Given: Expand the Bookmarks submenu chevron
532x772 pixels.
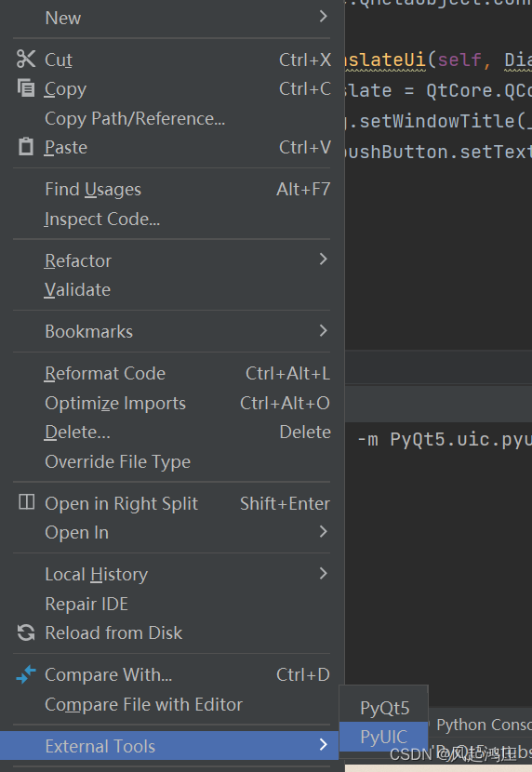Looking at the screenshot, I should [323, 331].
